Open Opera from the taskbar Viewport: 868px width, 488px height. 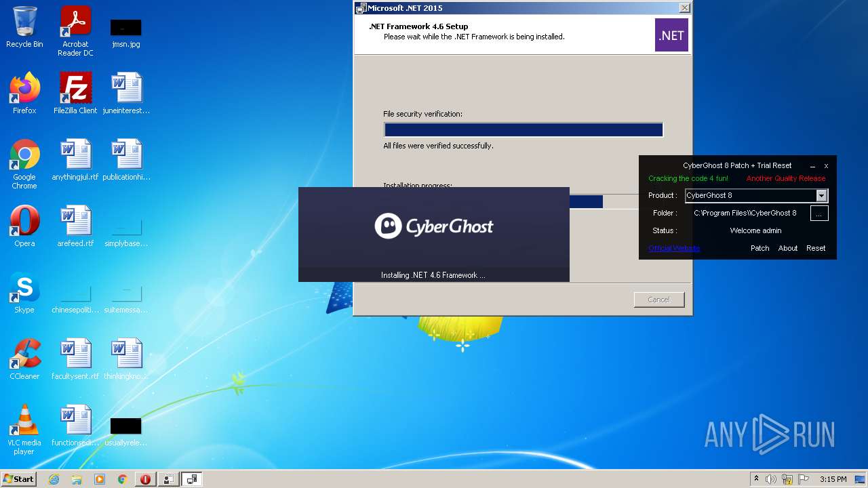click(x=145, y=479)
